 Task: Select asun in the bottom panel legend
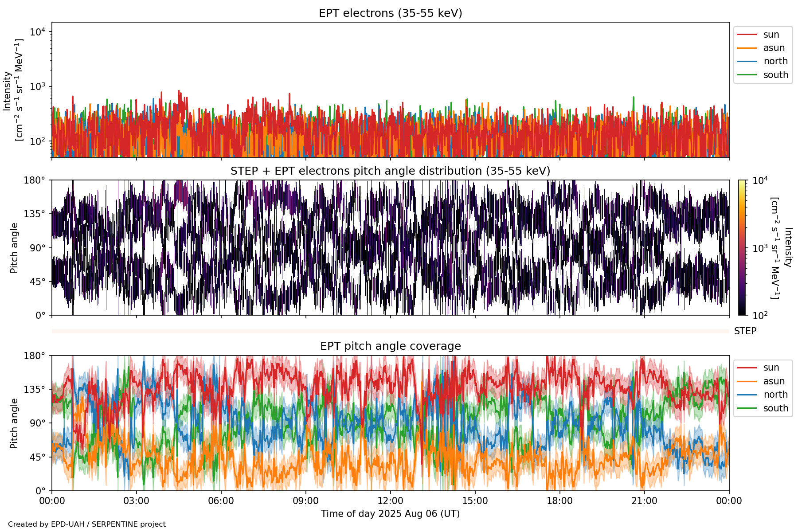click(x=774, y=381)
